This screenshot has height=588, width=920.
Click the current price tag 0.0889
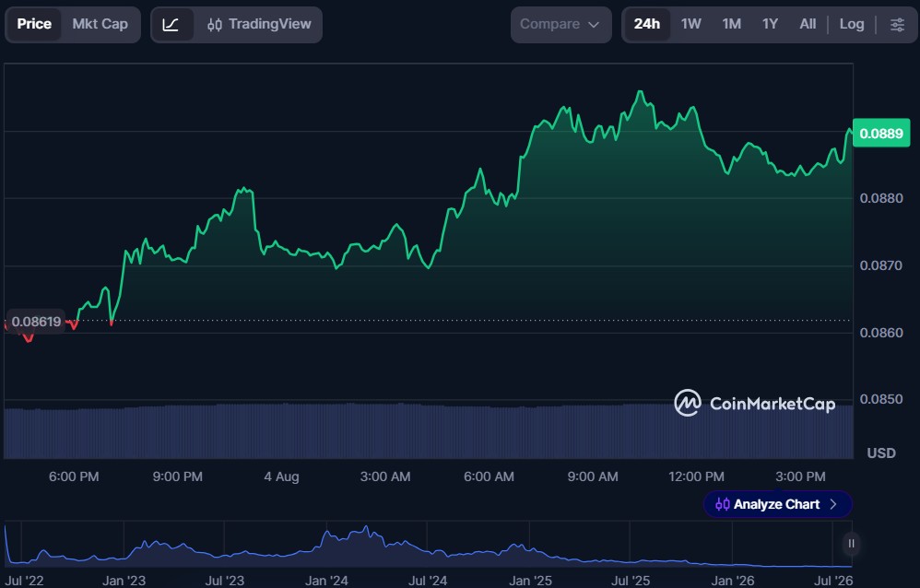[880, 134]
